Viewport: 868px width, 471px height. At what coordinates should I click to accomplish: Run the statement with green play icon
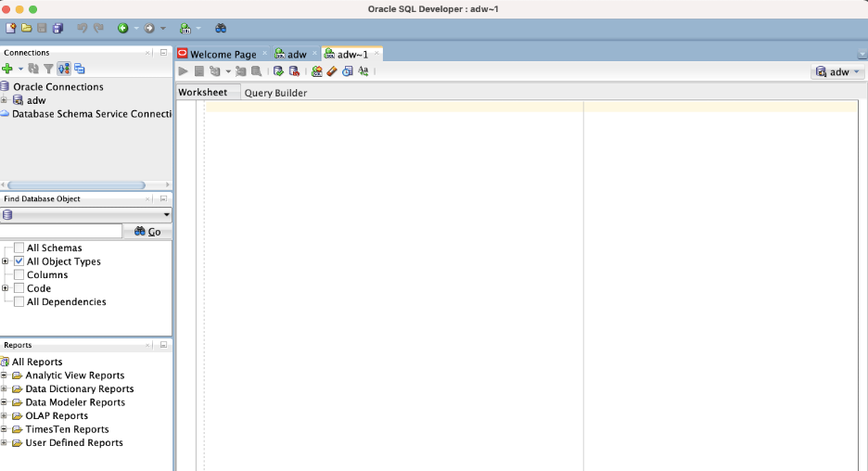click(184, 70)
